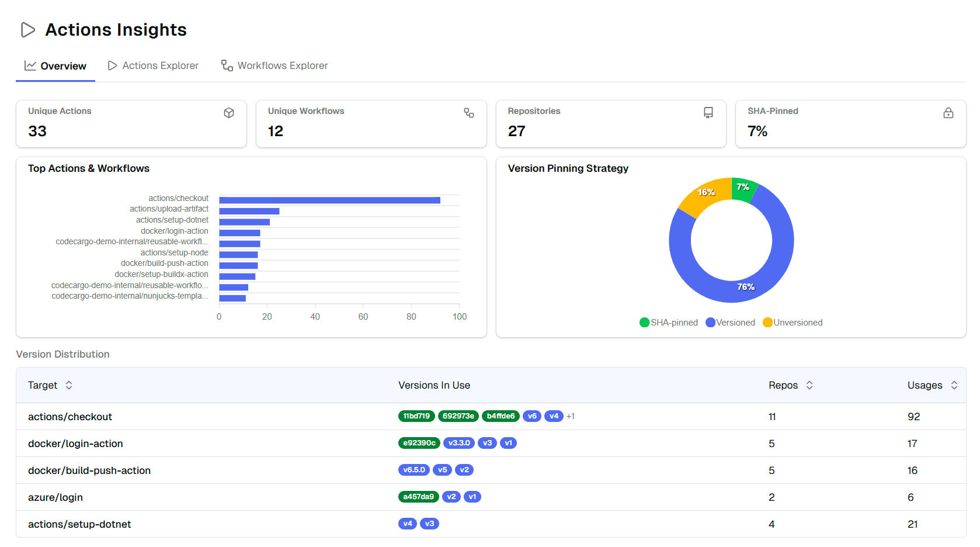Sort table by the Repos column arrows
Image resolution: width=980 pixels, height=547 pixels.
[x=809, y=385]
